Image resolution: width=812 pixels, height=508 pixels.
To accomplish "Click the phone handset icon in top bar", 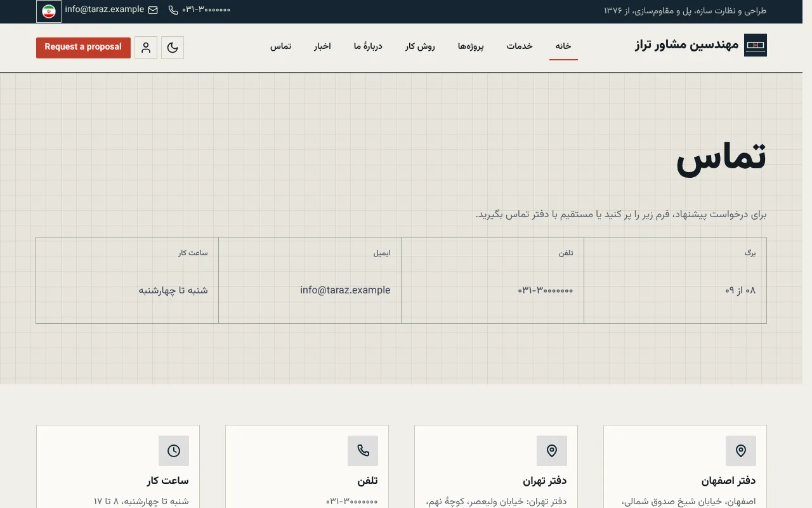I will click(173, 10).
